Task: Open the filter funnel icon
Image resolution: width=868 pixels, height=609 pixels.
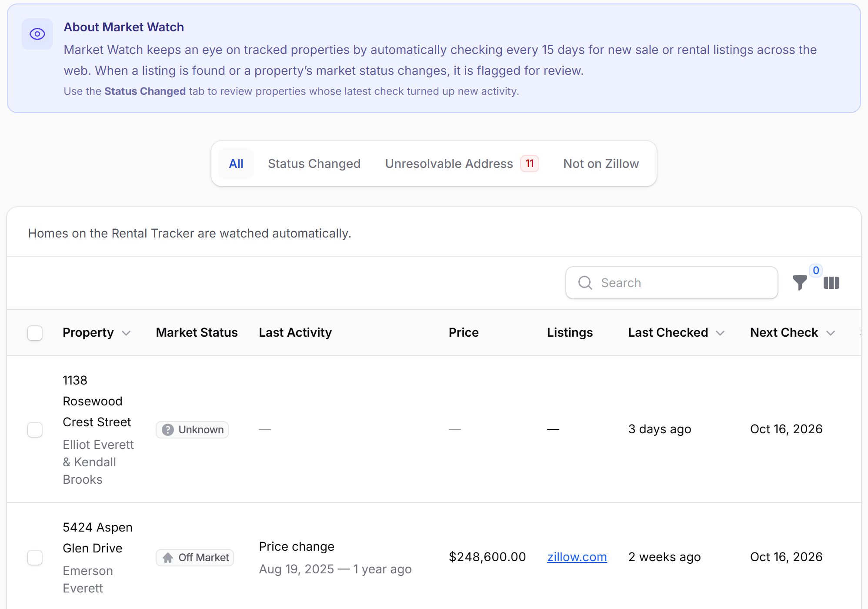Action: [800, 283]
